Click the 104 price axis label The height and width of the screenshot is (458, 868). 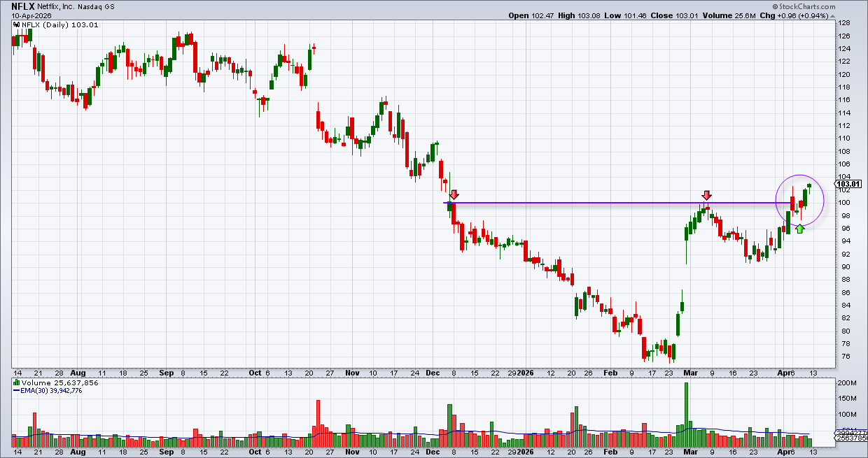[844, 177]
